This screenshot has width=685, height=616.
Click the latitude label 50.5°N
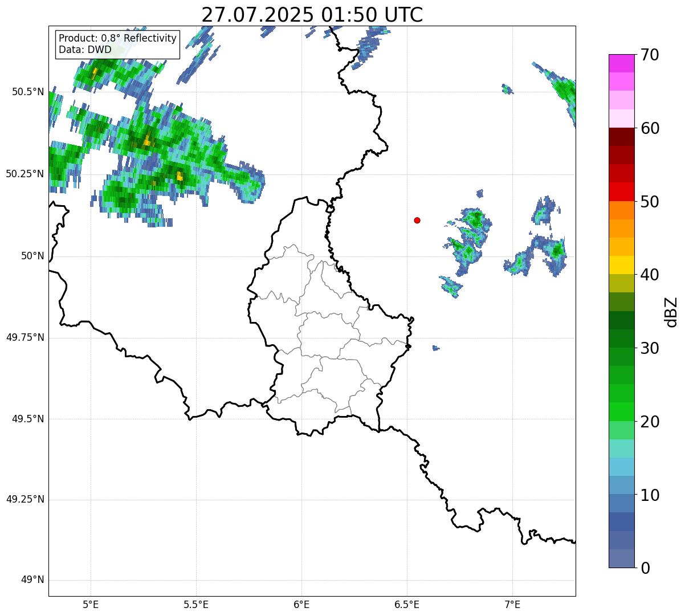tap(28, 92)
